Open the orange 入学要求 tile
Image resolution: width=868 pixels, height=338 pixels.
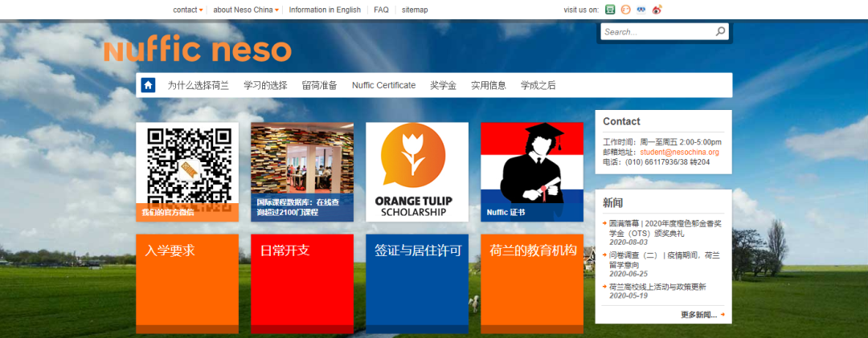[x=187, y=283]
